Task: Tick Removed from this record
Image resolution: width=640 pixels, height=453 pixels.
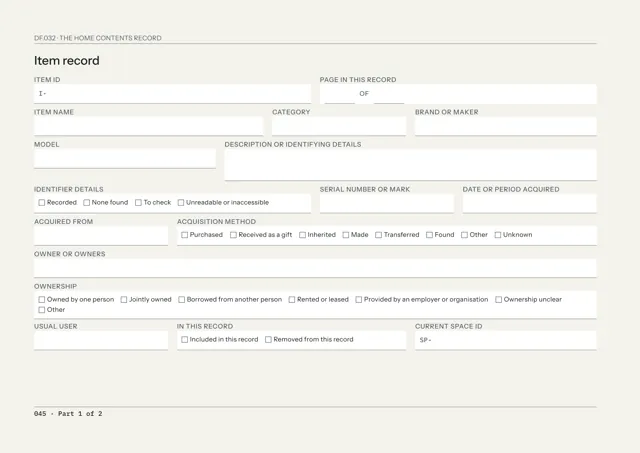Action: (x=268, y=340)
